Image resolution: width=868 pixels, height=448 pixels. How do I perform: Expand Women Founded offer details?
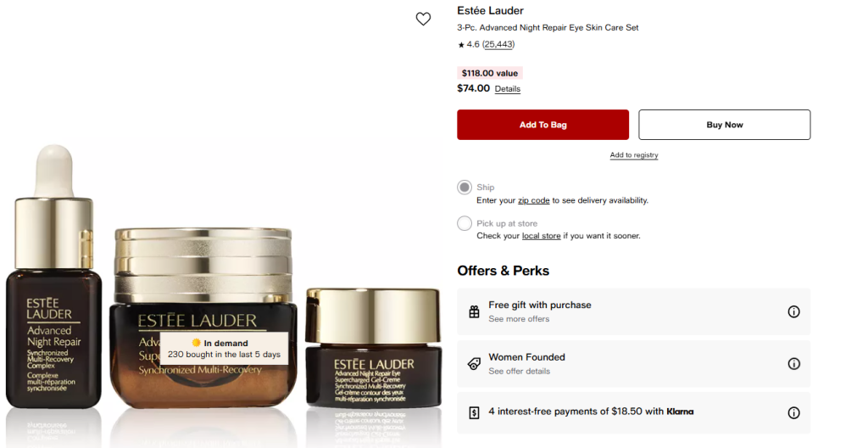[x=634, y=364]
